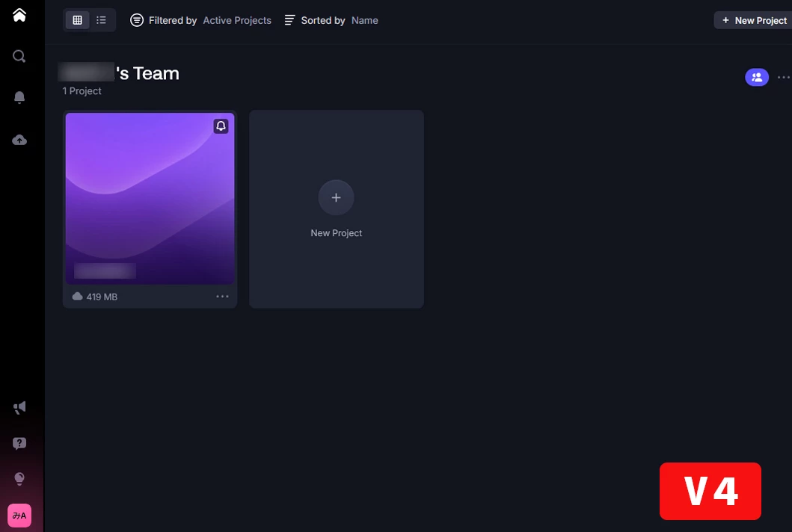The width and height of the screenshot is (792, 532).
Task: Open the cloud upload icon in sidebar
Action: [x=19, y=140]
